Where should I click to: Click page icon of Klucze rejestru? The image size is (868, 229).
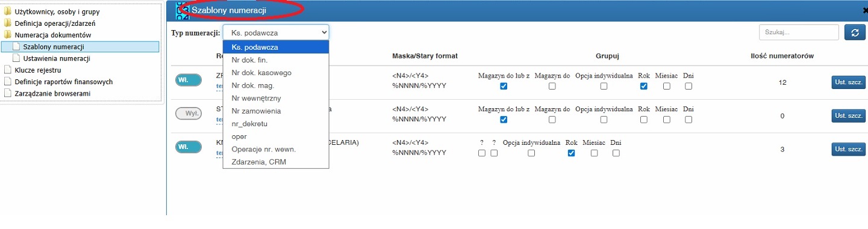(8, 70)
